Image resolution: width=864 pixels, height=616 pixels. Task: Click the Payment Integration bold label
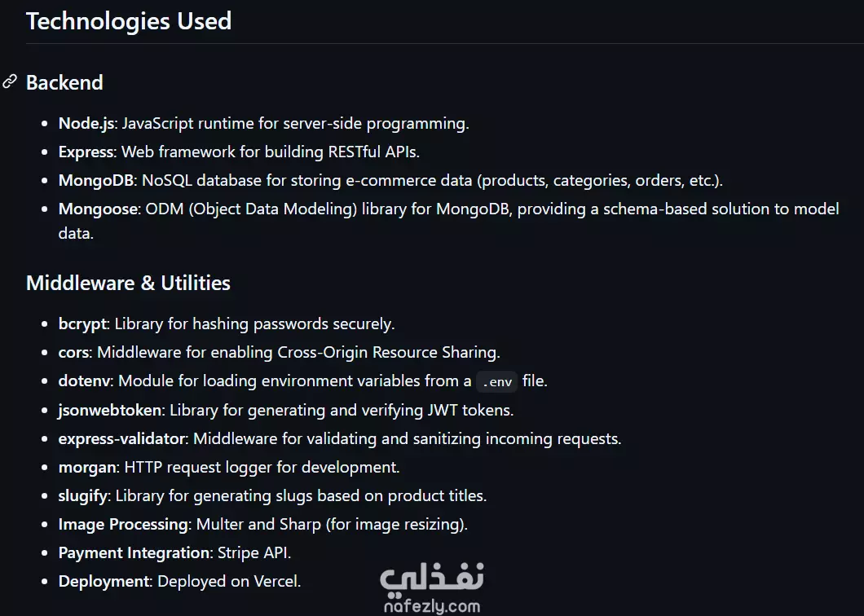(x=134, y=552)
